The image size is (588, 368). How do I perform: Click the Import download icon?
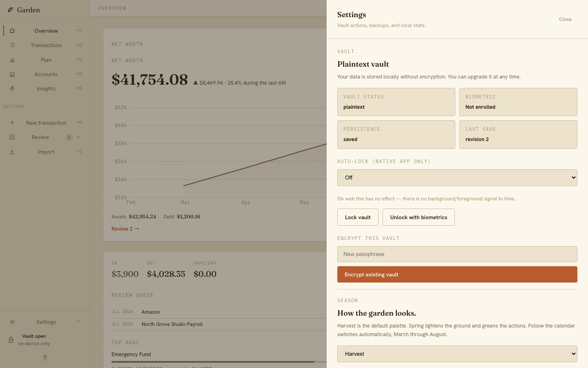point(12,152)
